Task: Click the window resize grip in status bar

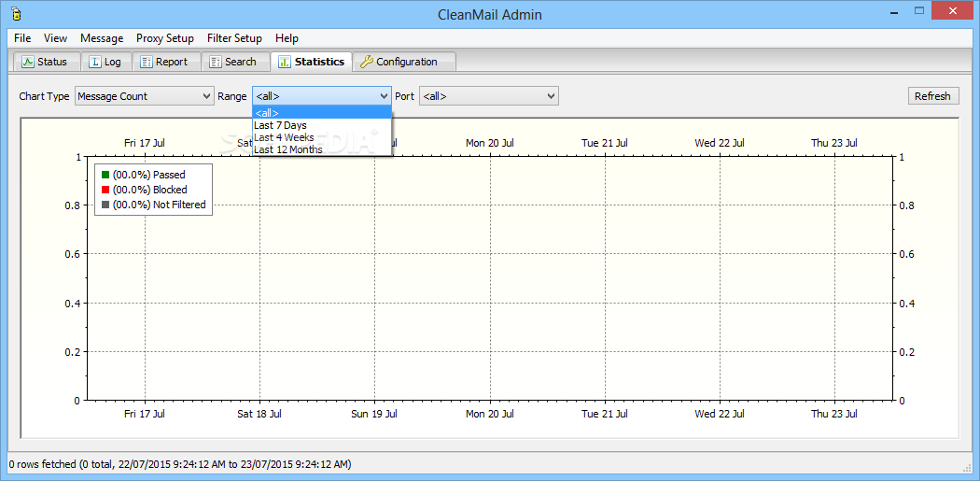Action: click(x=965, y=466)
